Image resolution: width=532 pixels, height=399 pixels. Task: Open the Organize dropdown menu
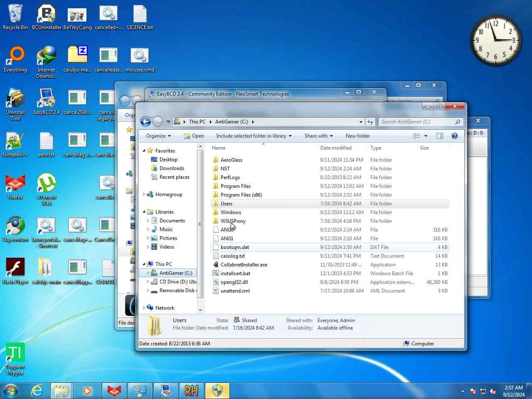[x=158, y=136]
